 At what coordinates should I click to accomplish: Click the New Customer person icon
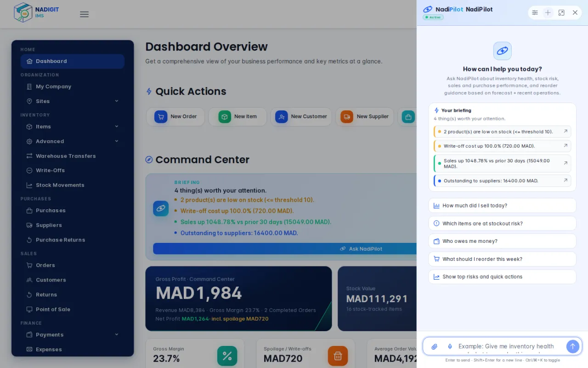(x=282, y=117)
